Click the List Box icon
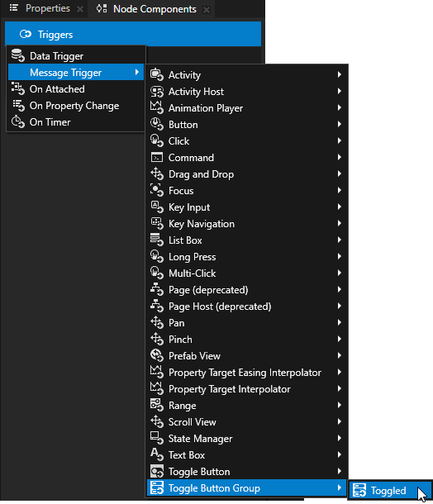Viewport: 433px width, 504px height. click(x=157, y=240)
